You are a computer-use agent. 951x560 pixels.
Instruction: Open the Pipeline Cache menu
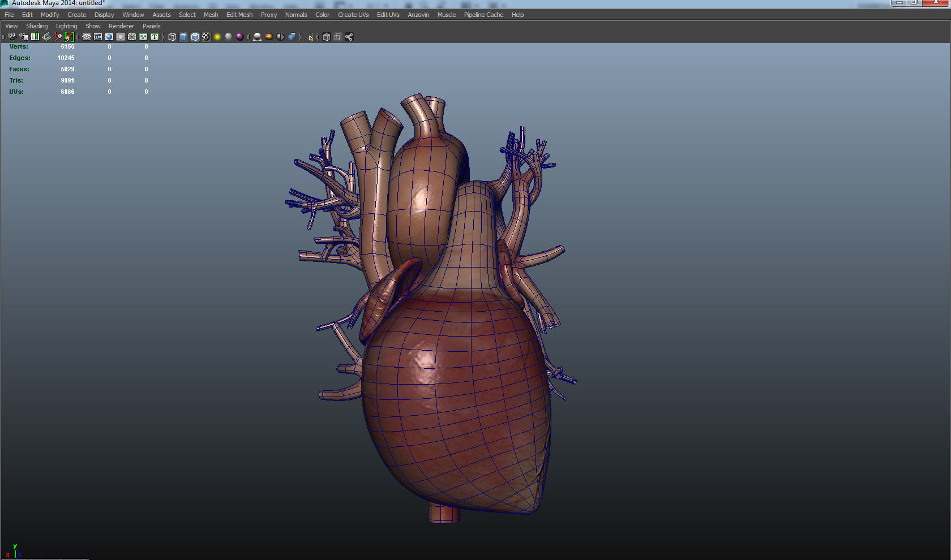click(x=483, y=15)
